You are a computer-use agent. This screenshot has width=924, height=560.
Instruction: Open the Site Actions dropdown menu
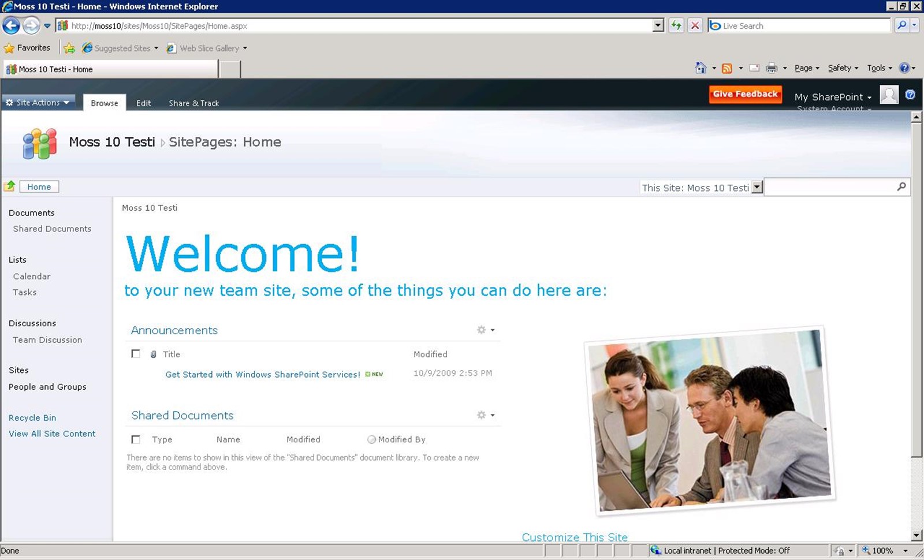coord(38,102)
